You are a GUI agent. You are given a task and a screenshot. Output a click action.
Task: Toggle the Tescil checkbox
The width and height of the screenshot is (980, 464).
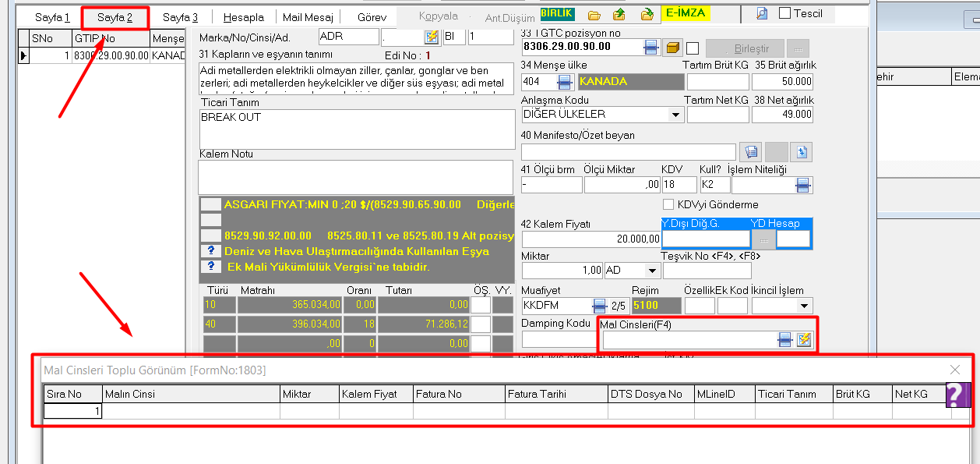point(785,13)
